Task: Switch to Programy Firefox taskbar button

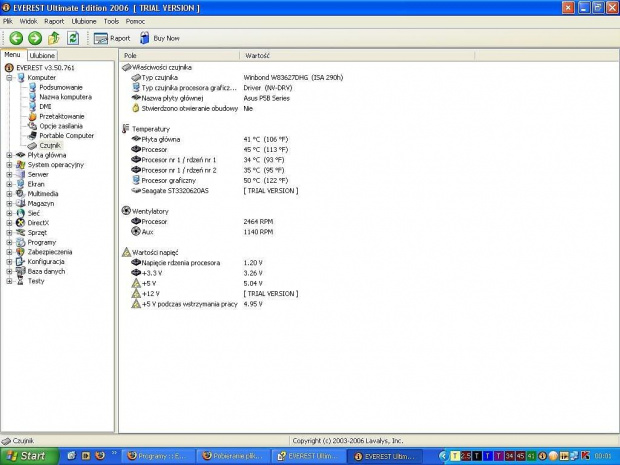Action: (157, 456)
